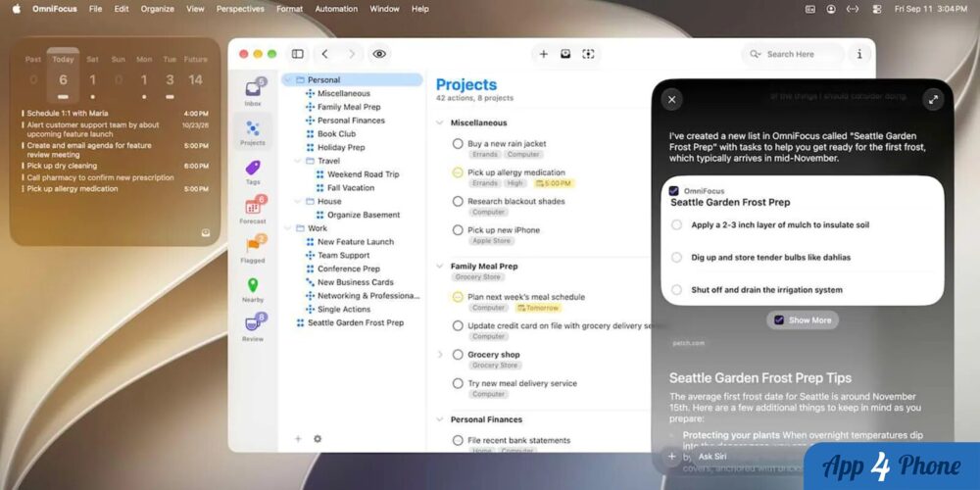The image size is (980, 490).
Task: Go forward with toolbar arrow
Action: [352, 54]
